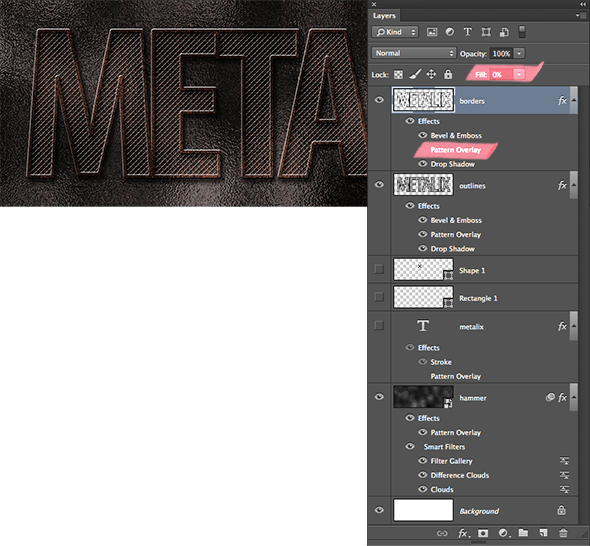Click the lock all padlock icon
590x546 pixels.
click(448, 74)
